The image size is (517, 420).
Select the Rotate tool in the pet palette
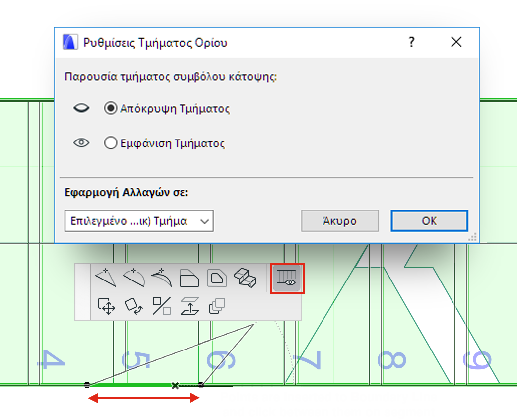[133, 307]
